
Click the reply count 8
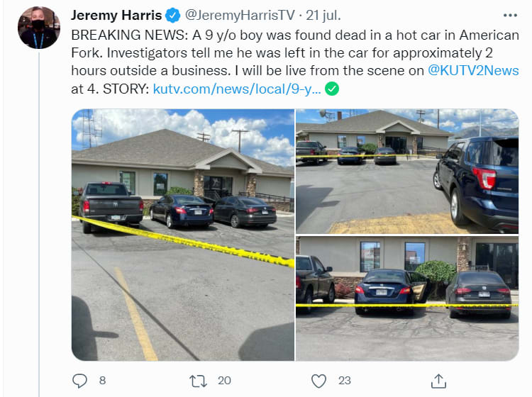coord(102,381)
